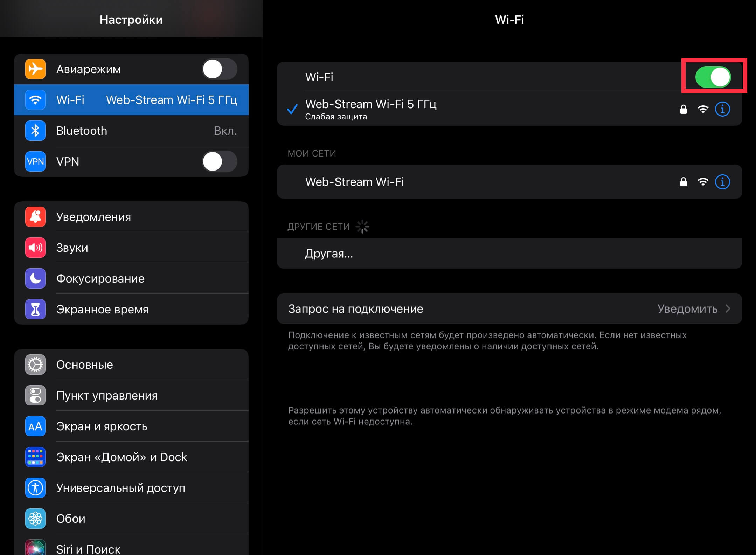Connect to Web-Stream Wi-Fi in Мои сети
756x555 pixels.
(354, 182)
